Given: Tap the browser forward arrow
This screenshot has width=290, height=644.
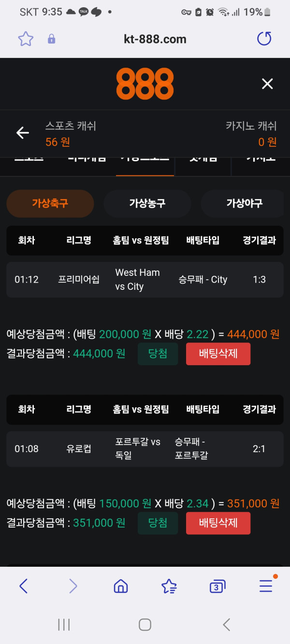Looking at the screenshot, I should click(x=72, y=586).
